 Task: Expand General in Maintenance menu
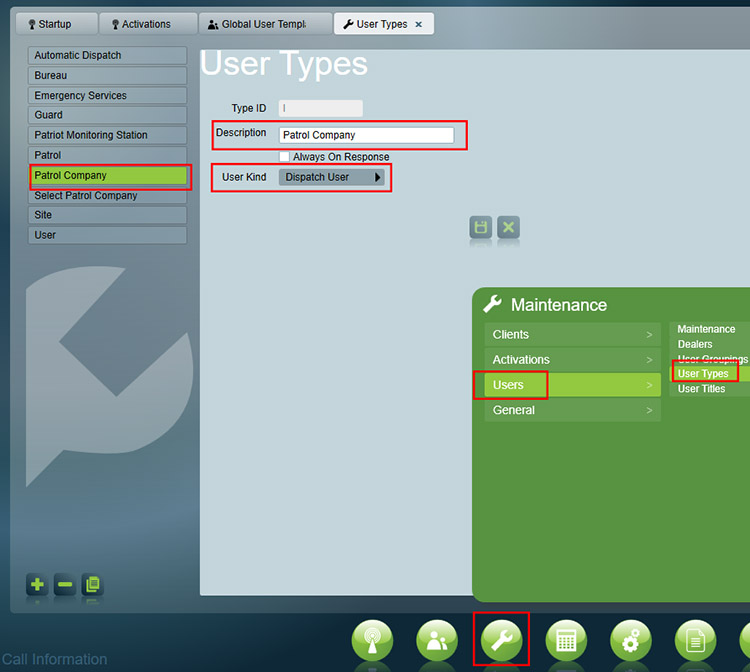[573, 410]
